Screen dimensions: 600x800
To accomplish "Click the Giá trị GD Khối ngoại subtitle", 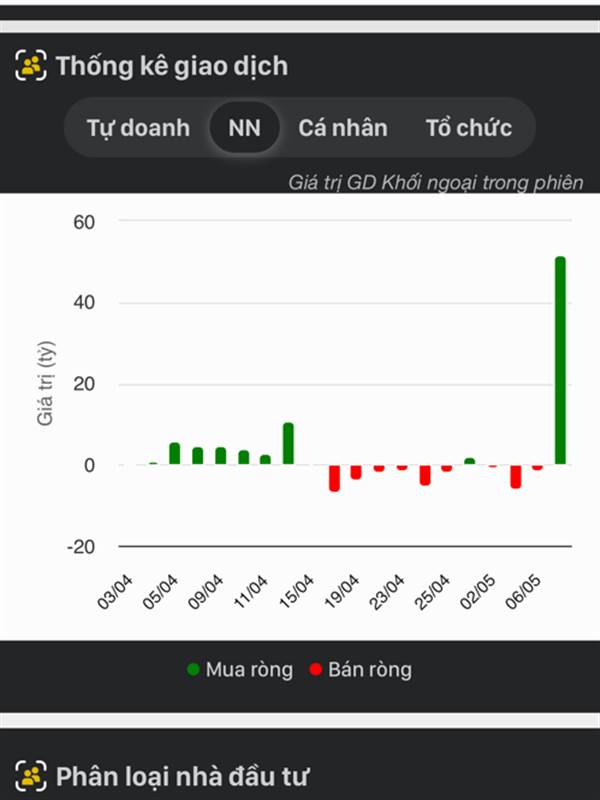I will pyautogui.click(x=435, y=183).
